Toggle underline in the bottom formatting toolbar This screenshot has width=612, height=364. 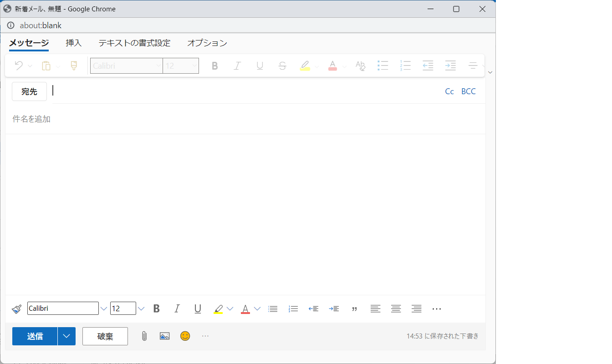pyautogui.click(x=198, y=309)
